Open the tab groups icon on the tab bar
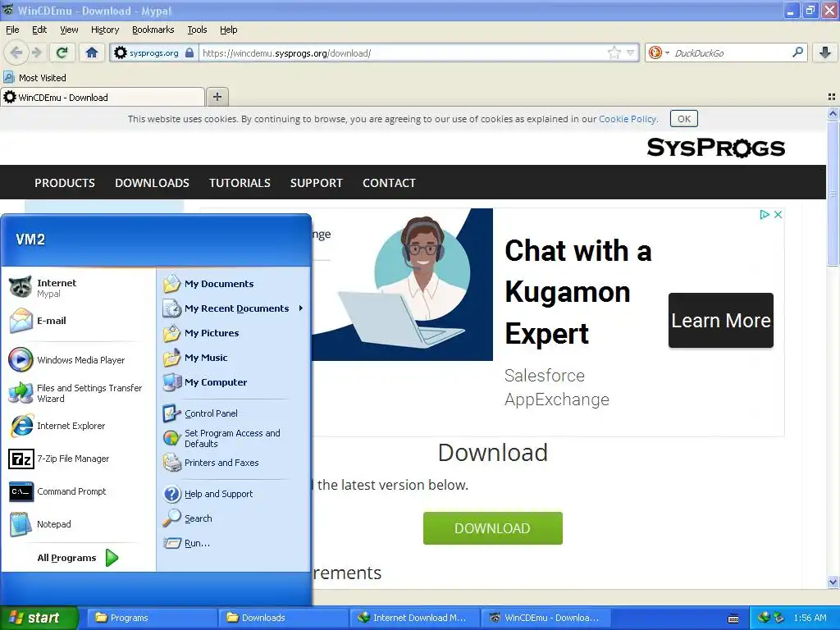Screen dimensions: 840x630 tap(832, 97)
